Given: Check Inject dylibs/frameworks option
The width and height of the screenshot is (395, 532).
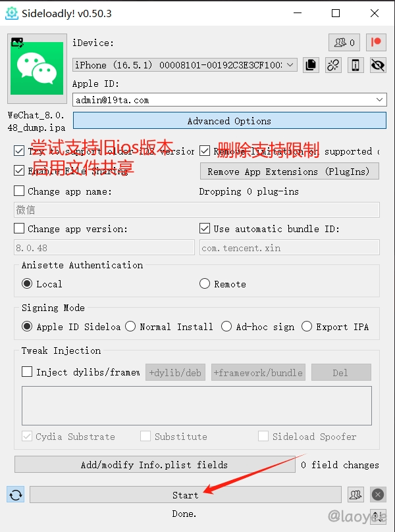Looking at the screenshot, I should (x=27, y=372).
